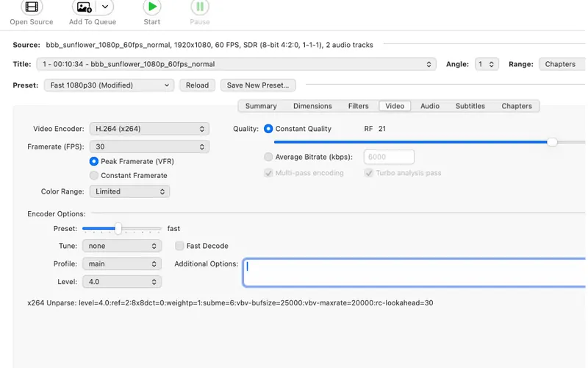Switch to the Subtitles tab
This screenshot has width=588, height=368.
(x=470, y=106)
